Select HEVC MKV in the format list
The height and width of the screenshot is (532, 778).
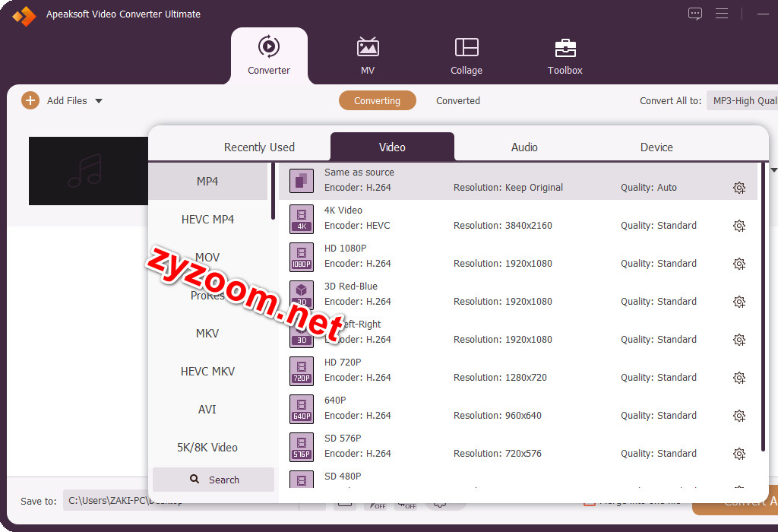[x=208, y=371]
